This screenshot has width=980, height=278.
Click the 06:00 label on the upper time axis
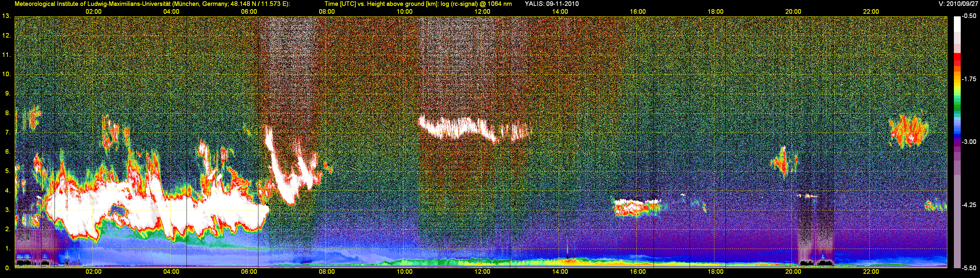(249, 12)
